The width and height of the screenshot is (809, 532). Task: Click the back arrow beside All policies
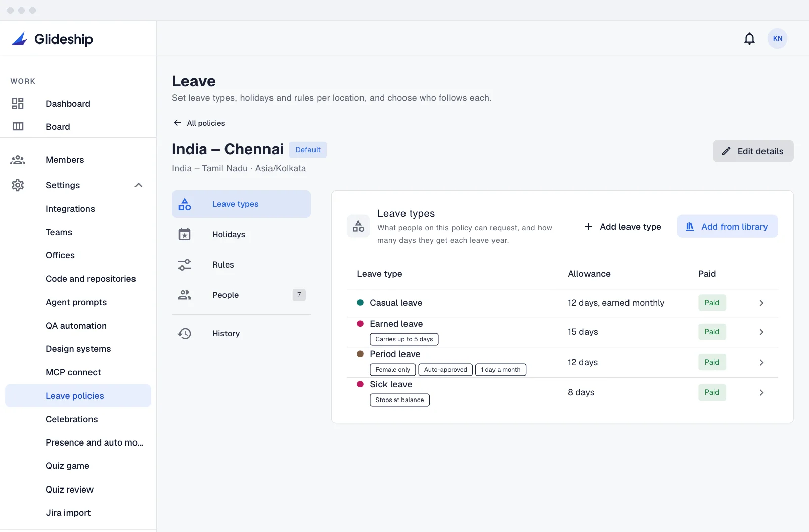coord(177,123)
